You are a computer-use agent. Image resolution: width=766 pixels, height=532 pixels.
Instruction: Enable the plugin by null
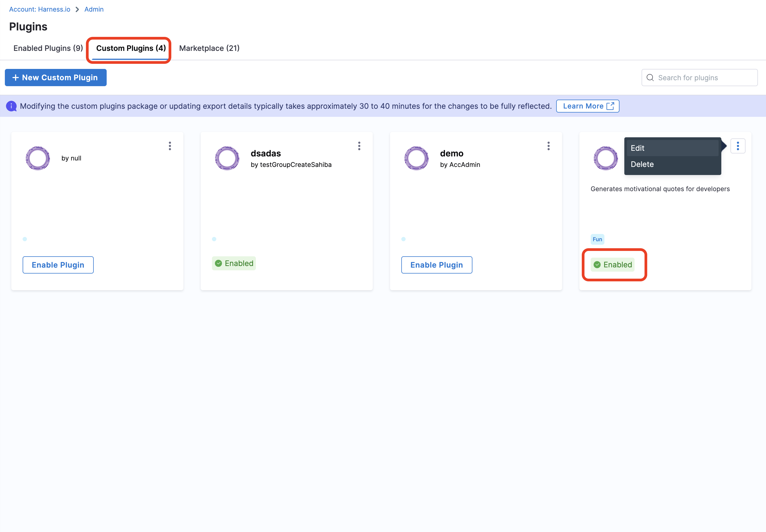(58, 265)
